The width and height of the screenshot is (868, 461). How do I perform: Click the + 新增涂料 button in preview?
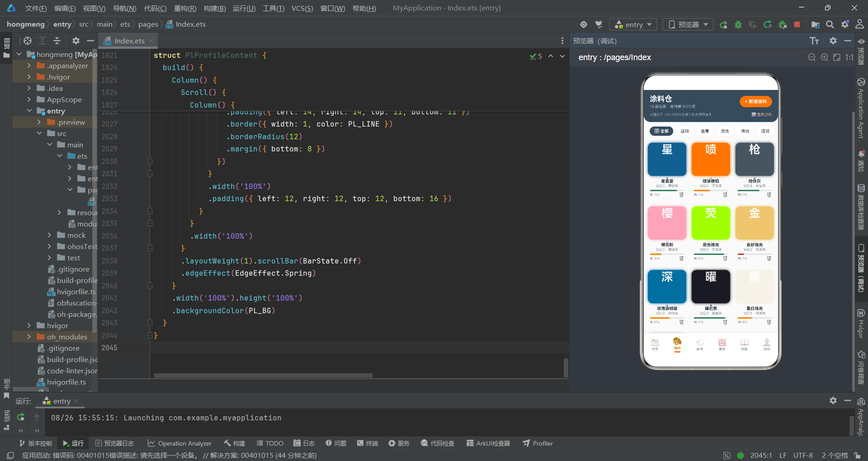pyautogui.click(x=755, y=102)
